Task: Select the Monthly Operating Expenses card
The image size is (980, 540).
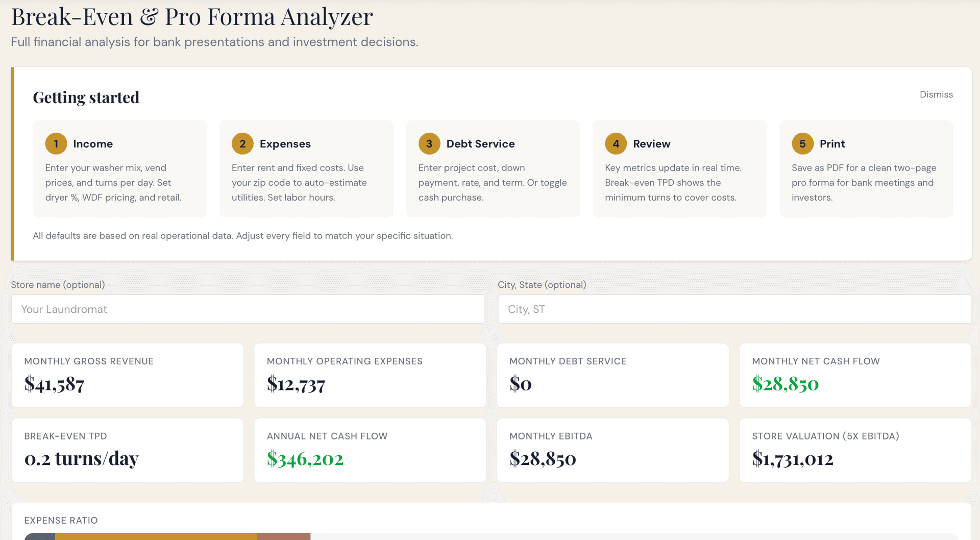Action: point(370,375)
